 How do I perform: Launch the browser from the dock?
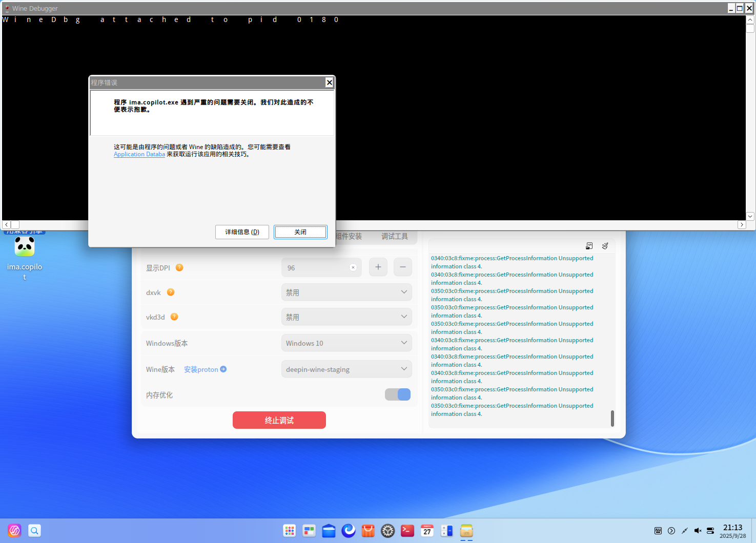349,531
